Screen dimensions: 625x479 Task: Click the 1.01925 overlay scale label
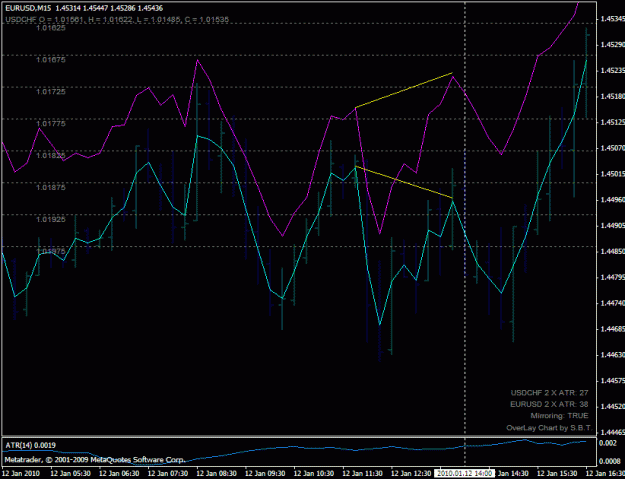pyautogui.click(x=51, y=219)
